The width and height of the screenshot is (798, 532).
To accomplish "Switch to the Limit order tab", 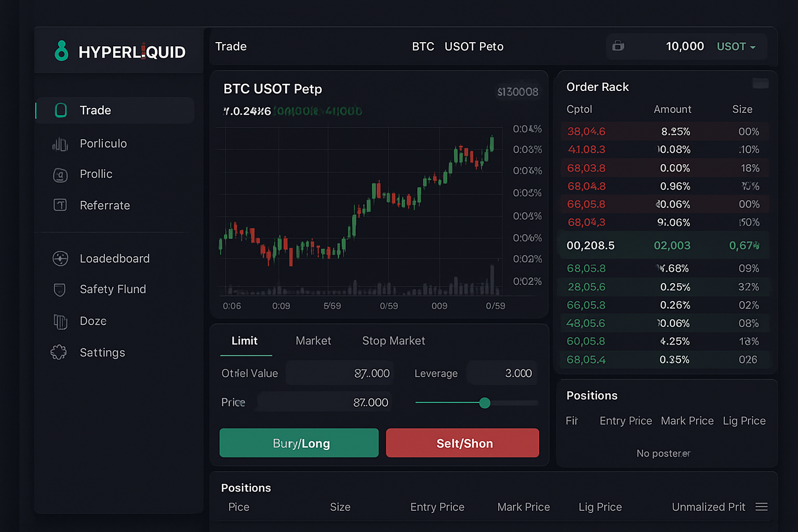I will [x=245, y=341].
